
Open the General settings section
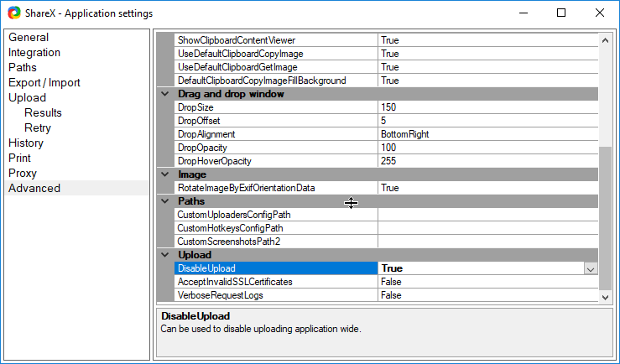point(29,37)
